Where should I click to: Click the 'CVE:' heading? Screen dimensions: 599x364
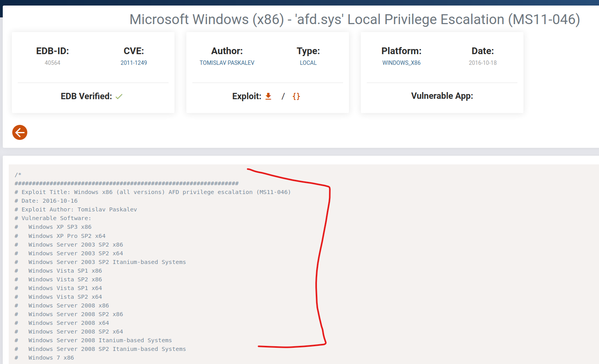[x=134, y=51]
